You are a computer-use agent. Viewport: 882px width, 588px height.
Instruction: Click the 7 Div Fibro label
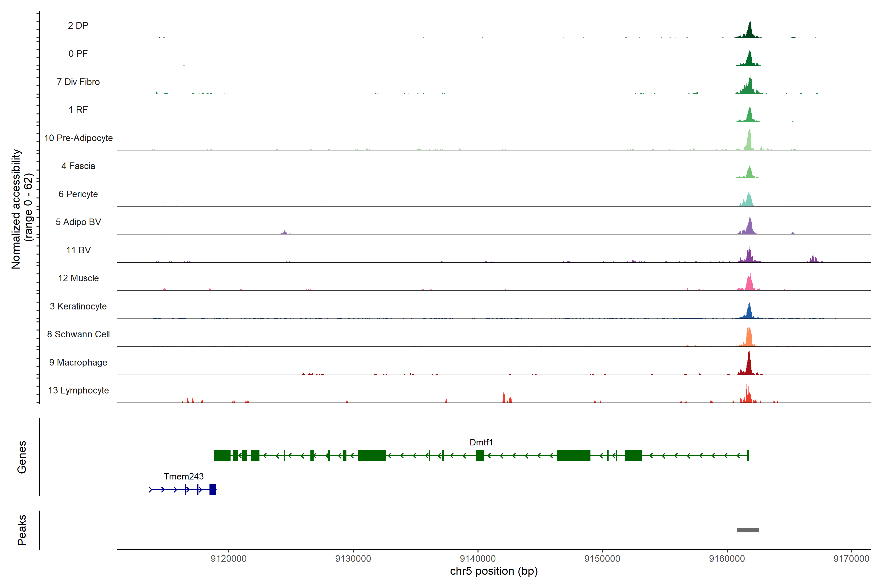point(78,82)
